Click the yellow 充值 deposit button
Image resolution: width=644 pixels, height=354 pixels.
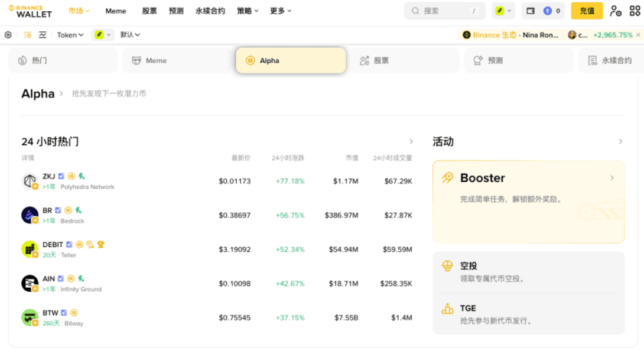pyautogui.click(x=587, y=11)
